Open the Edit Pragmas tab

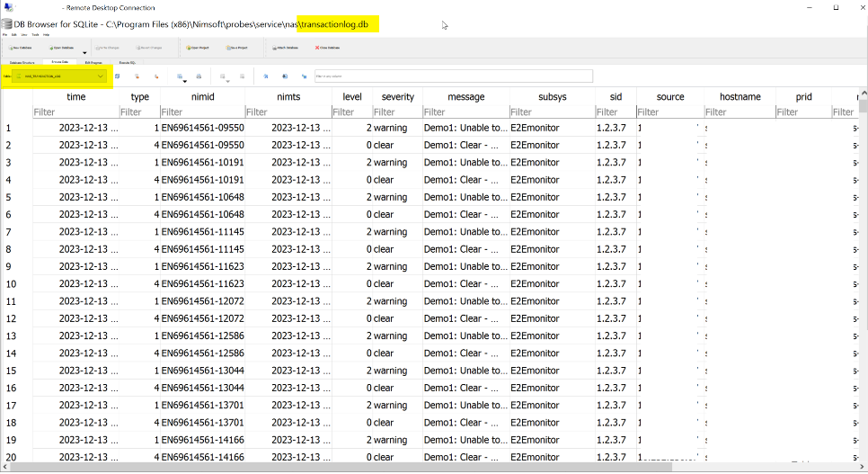tap(93, 62)
